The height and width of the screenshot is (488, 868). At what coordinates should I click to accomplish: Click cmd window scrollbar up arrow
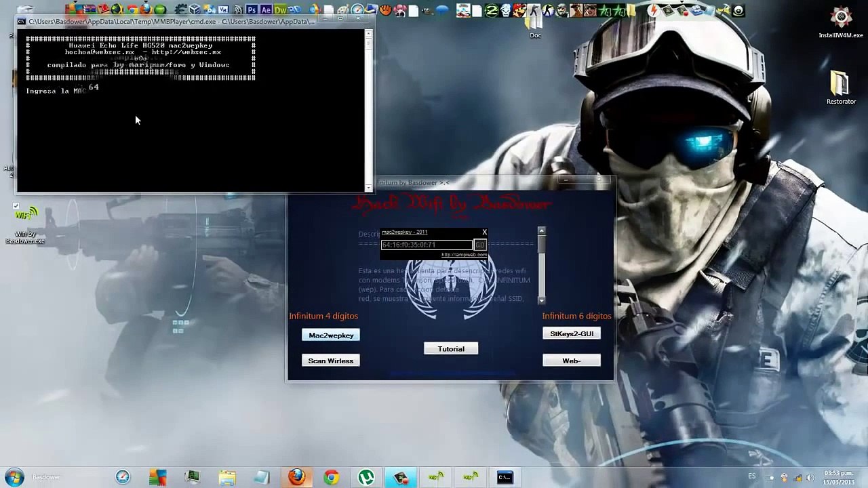[368, 34]
